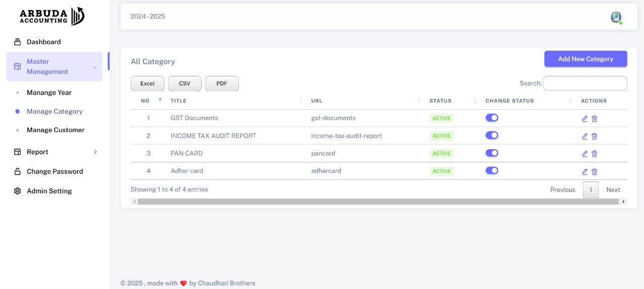Go to Dashboard in sidebar

point(44,42)
